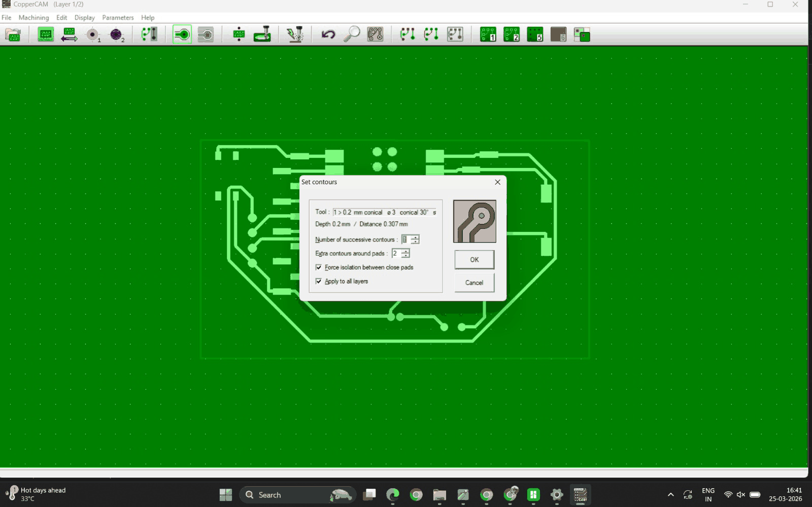Click the taskbar Search box
Viewport: 812px width, 507px height.
click(x=298, y=495)
